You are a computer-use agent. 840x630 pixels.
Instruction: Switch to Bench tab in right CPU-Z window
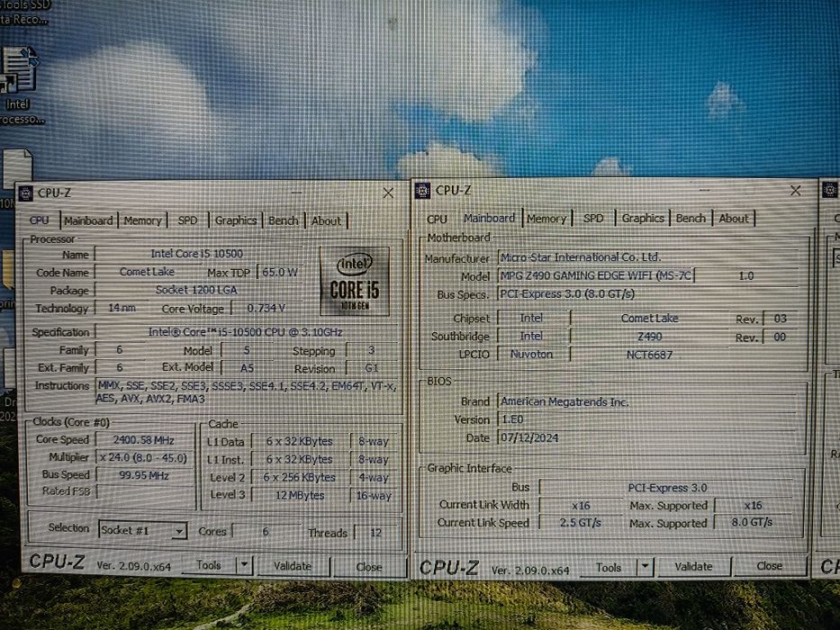click(691, 219)
